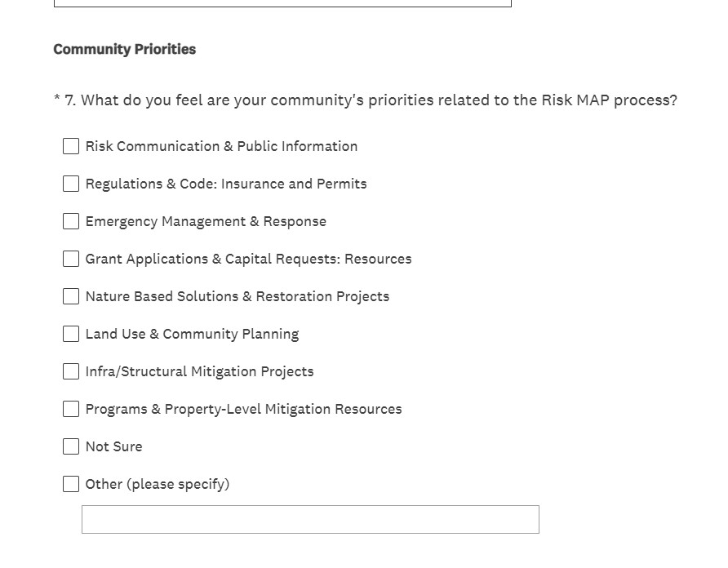
Task: Select Regulations & Code: Insurance and Permits
Action: 71,184
